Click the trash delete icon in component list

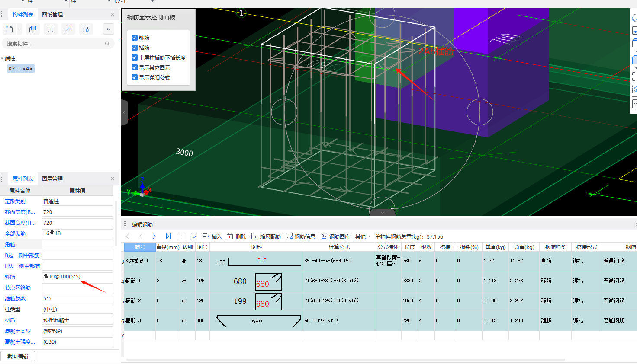click(x=51, y=29)
